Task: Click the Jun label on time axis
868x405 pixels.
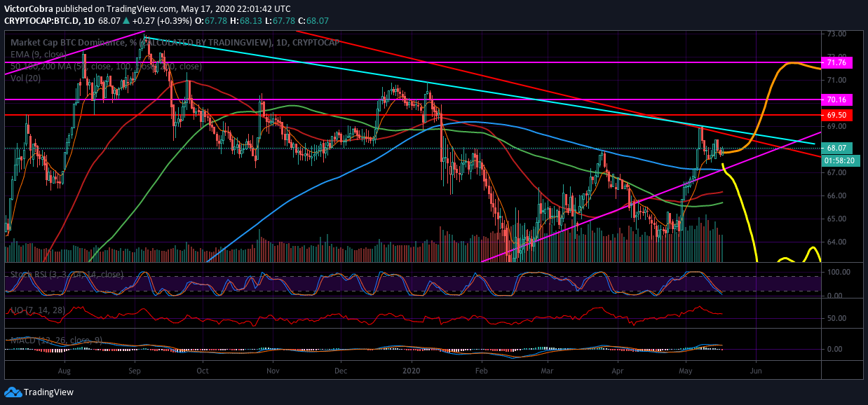Action: pyautogui.click(x=756, y=370)
